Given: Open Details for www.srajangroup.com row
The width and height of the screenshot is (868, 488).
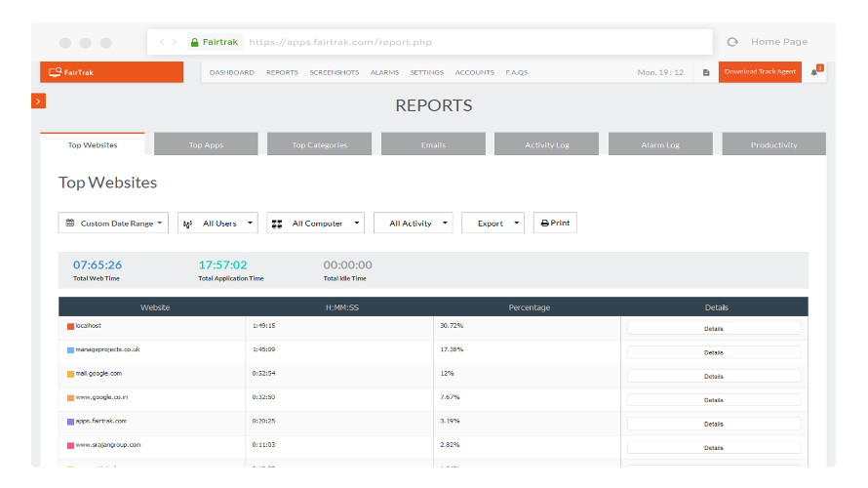Looking at the screenshot, I should click(x=714, y=448).
